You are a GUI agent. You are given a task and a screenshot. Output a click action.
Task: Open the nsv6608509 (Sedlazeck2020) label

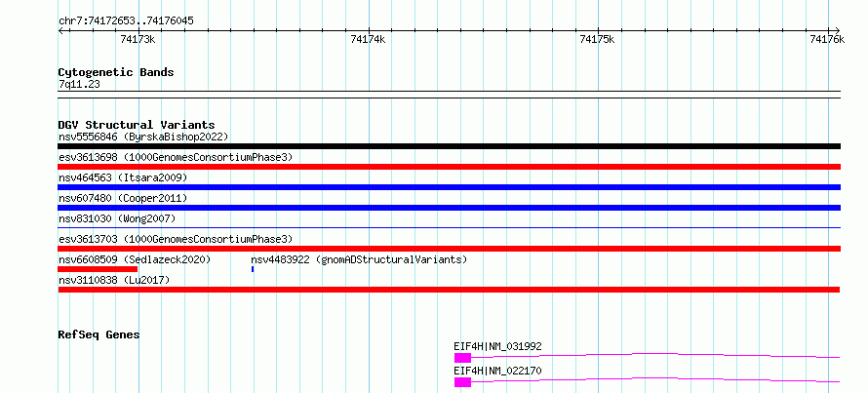coord(135,259)
